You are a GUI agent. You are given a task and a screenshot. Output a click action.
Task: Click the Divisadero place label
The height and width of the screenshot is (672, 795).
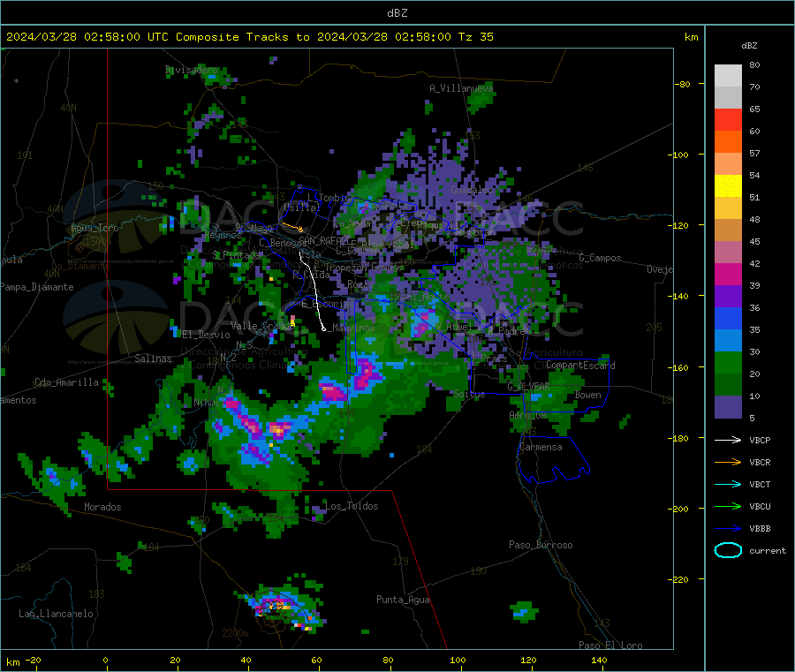(191, 70)
